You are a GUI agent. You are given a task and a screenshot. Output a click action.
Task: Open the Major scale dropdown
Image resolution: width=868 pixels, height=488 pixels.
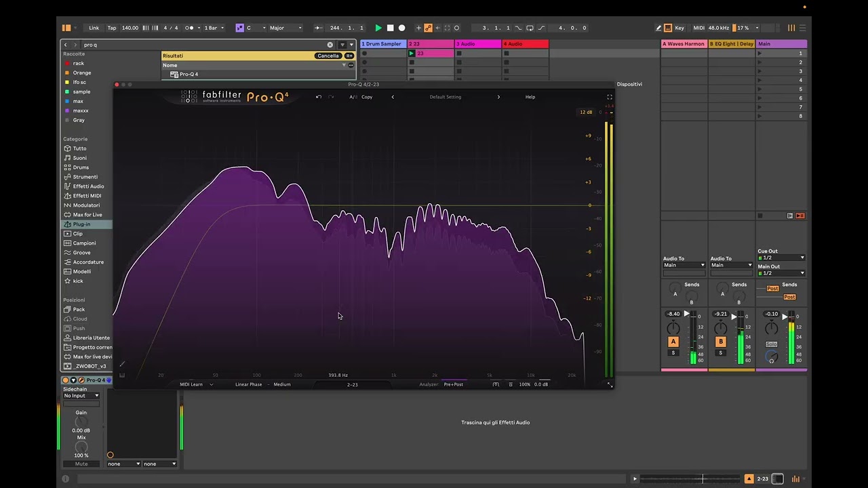pyautogui.click(x=285, y=28)
